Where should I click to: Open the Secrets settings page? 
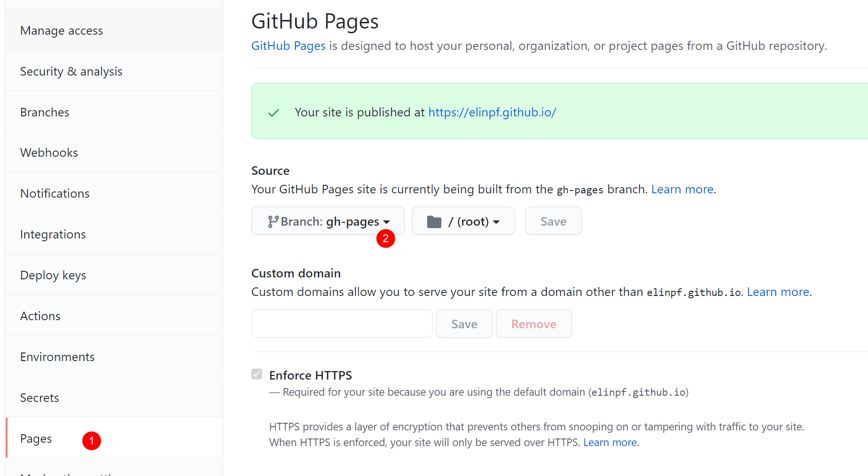pos(39,398)
